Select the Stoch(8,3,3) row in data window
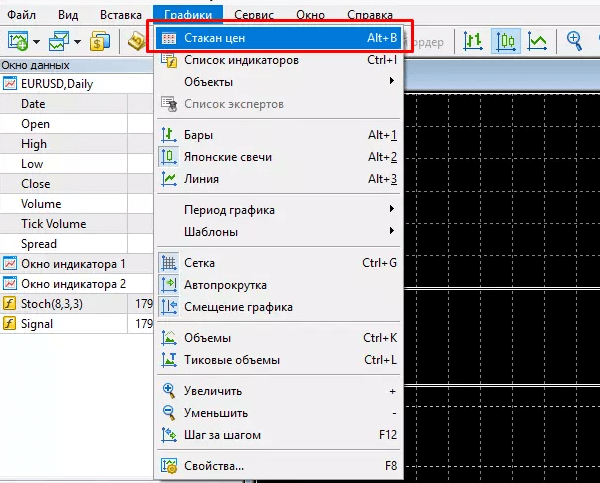Image resolution: width=600 pixels, height=483 pixels. point(60,304)
